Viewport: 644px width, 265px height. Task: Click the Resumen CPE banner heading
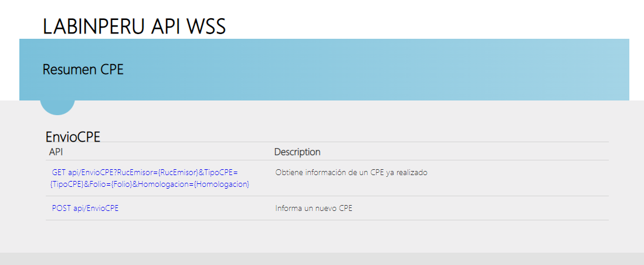83,69
